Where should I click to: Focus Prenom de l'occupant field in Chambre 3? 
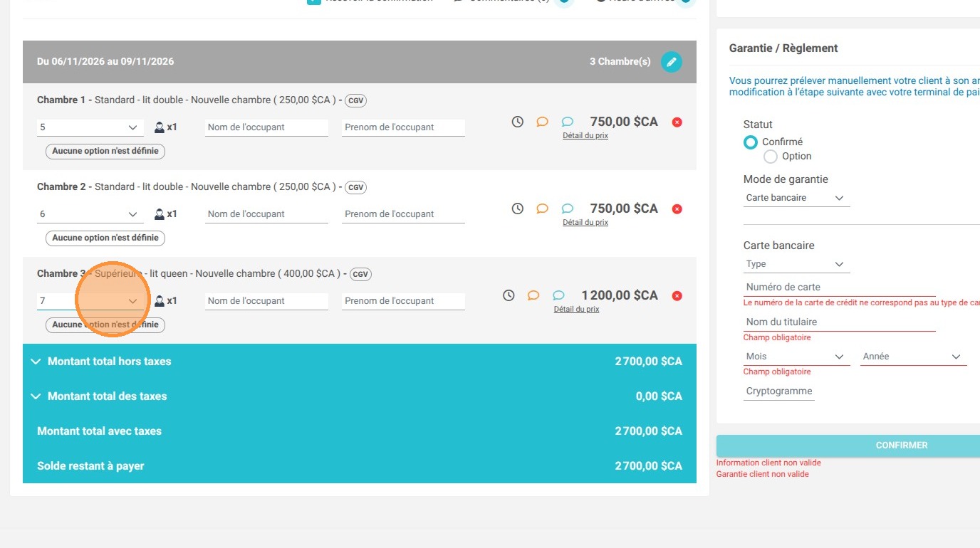click(x=403, y=301)
